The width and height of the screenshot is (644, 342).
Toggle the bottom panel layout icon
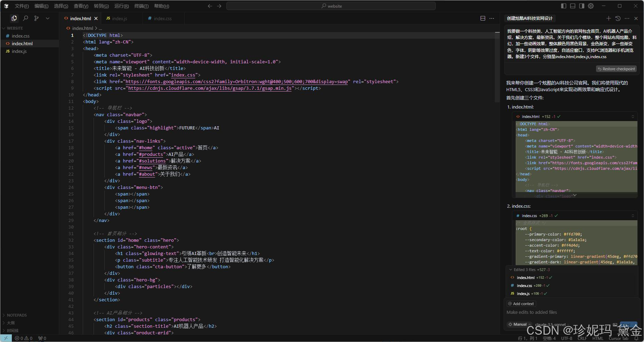(x=573, y=6)
